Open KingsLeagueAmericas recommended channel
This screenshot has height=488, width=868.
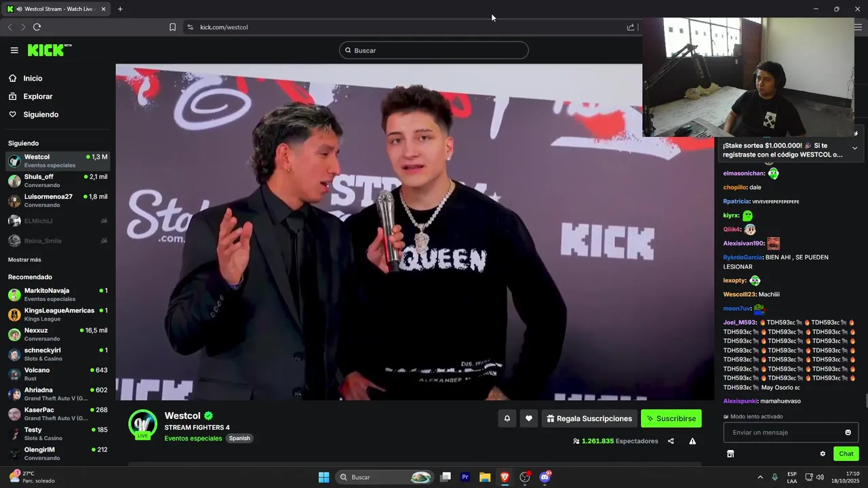click(x=58, y=314)
